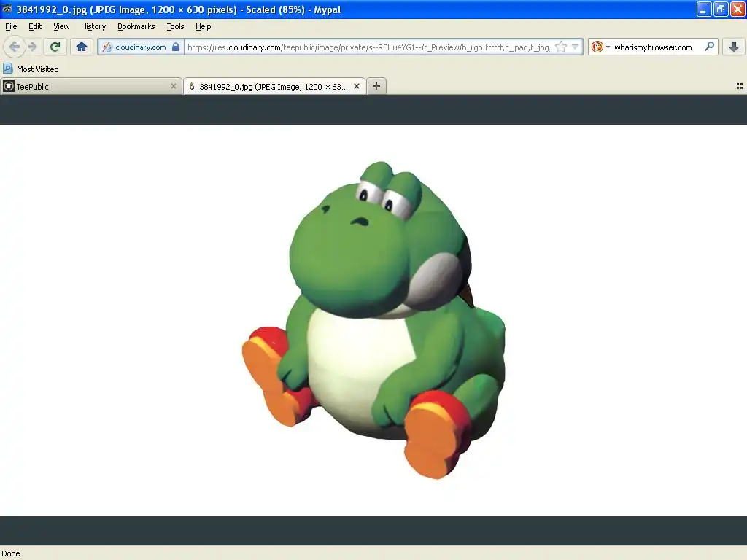Open the Tools menu
Screen dimensions: 747x560
click(x=175, y=26)
